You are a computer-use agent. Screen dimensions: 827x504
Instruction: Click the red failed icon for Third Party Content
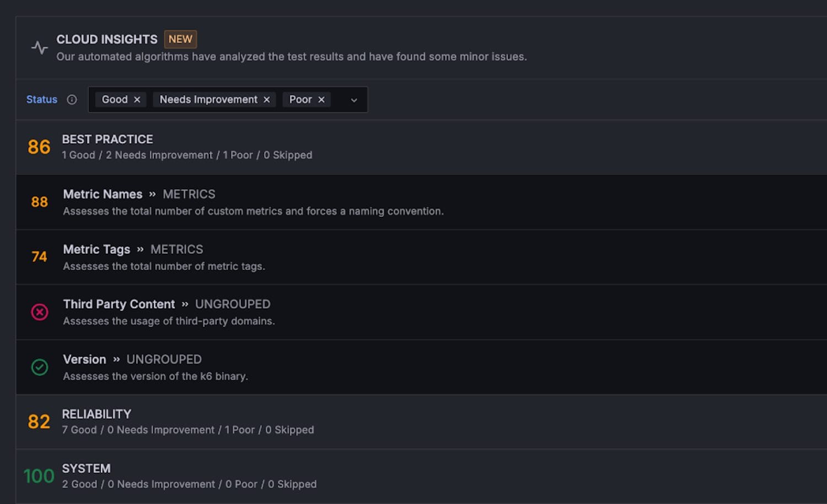39,312
